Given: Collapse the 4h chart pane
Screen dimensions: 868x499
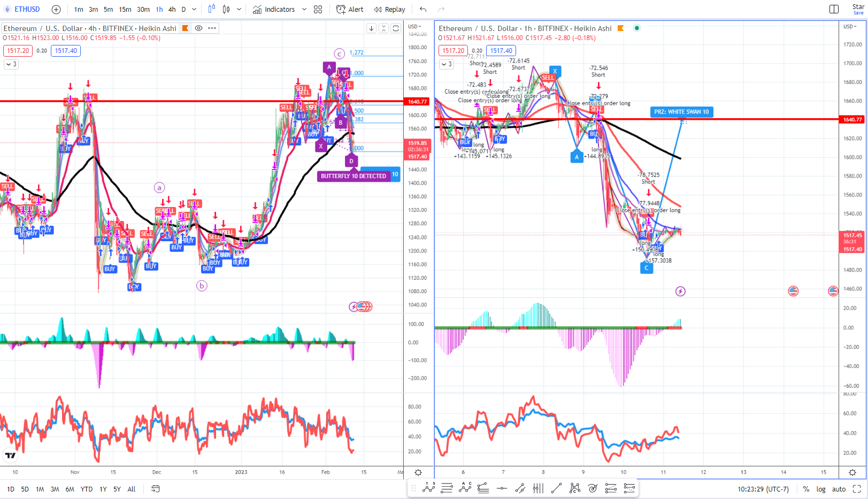Looking at the screenshot, I should coord(383,28).
